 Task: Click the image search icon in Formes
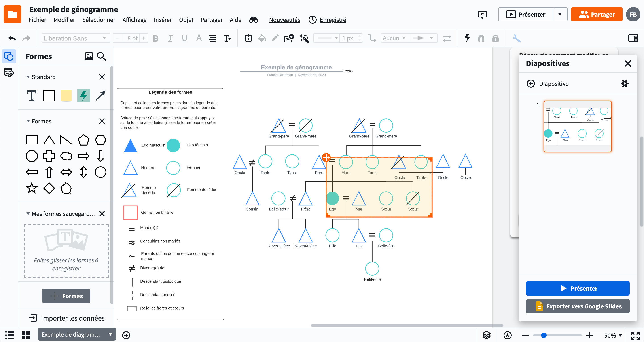click(x=89, y=56)
